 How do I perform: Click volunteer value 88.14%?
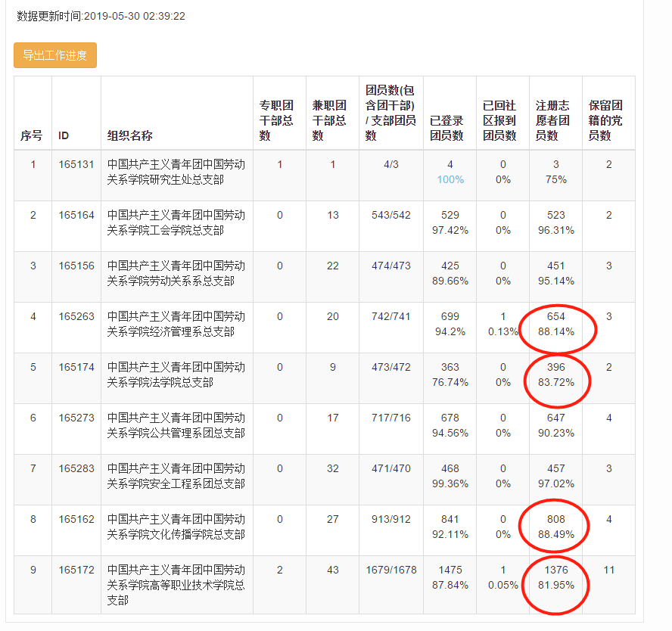pyautogui.click(x=556, y=331)
